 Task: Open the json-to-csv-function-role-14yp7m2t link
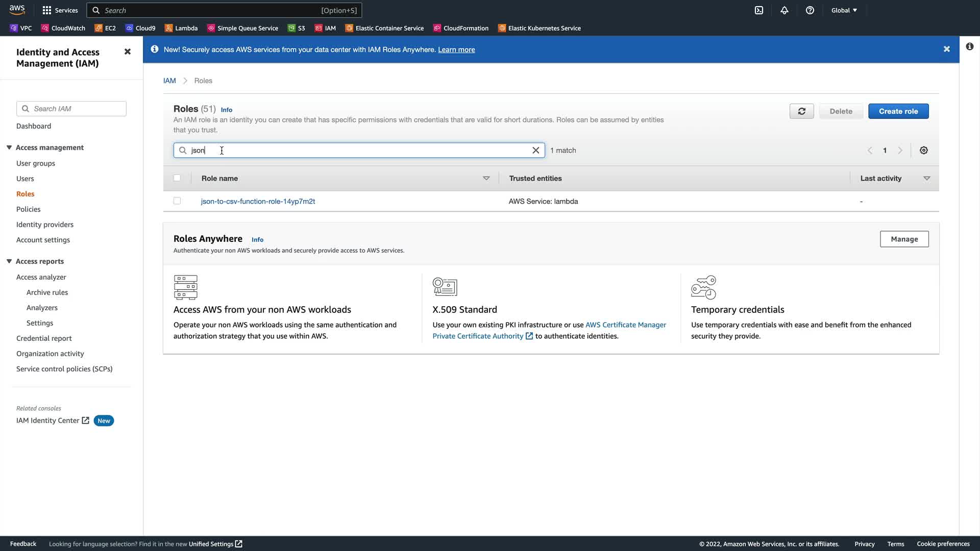click(258, 201)
